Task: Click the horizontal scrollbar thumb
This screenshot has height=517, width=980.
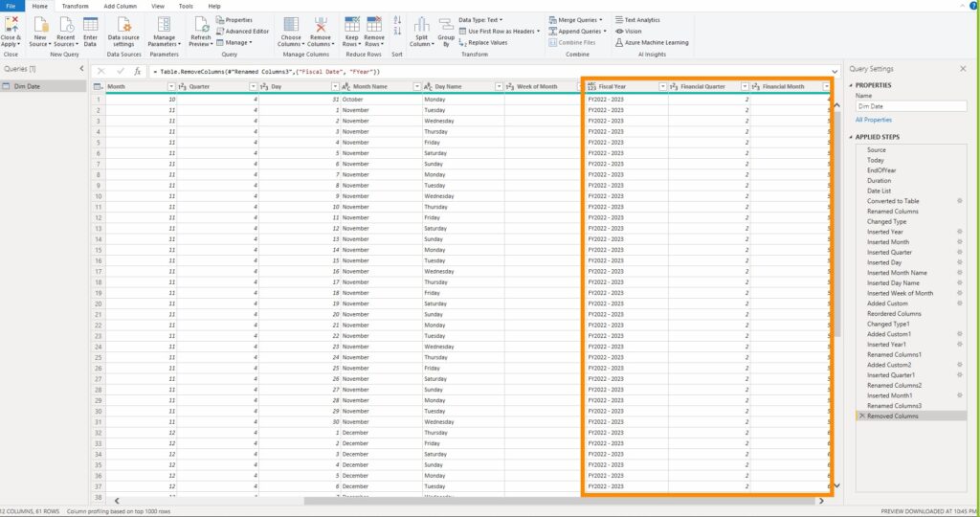Action: [559, 501]
